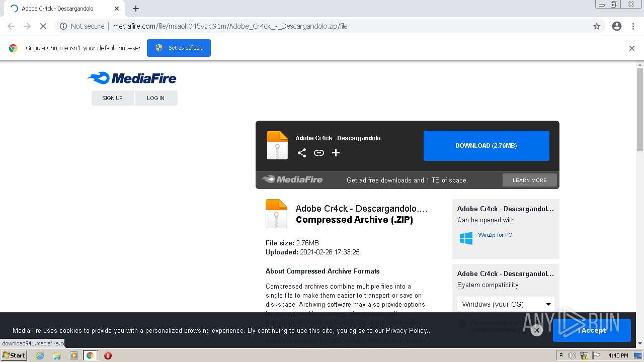The height and width of the screenshot is (362, 644).
Task: Click the network tray icon
Action: tap(584, 355)
